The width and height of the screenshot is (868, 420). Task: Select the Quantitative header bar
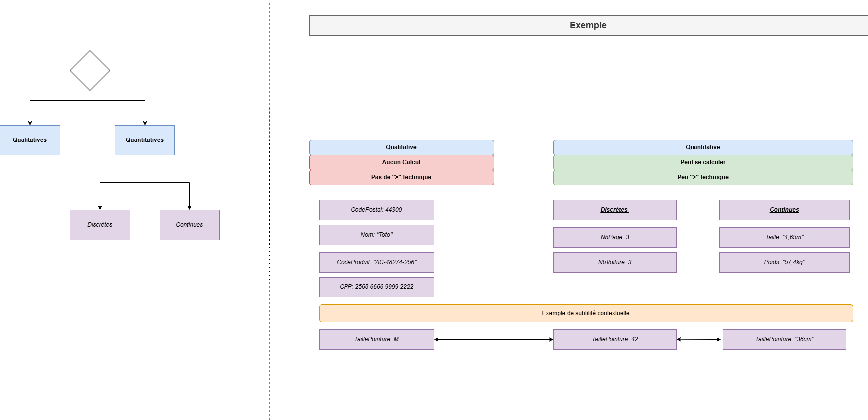pos(702,147)
